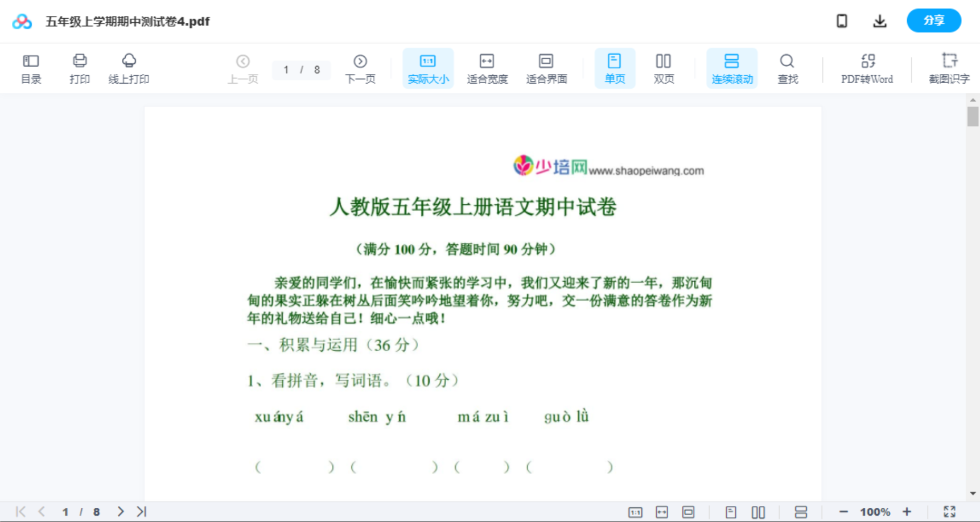The image size is (980, 522).
Task: Open mobile view icon near 分享 button
Action: tap(842, 20)
